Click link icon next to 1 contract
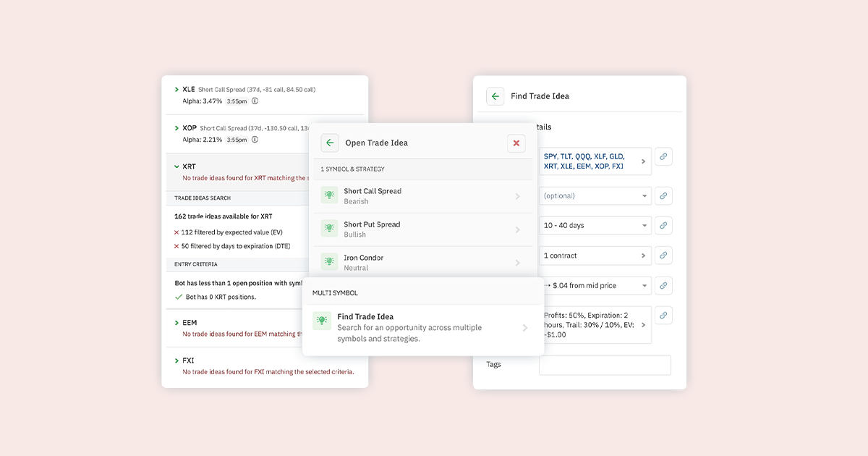 [x=663, y=255]
